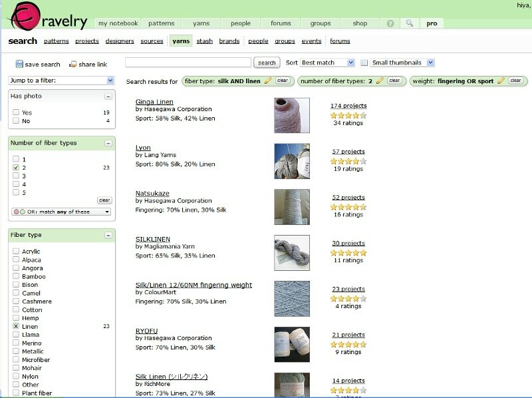Switch search to brands
Image resolution: width=532 pixels, height=398 pixels.
click(229, 41)
